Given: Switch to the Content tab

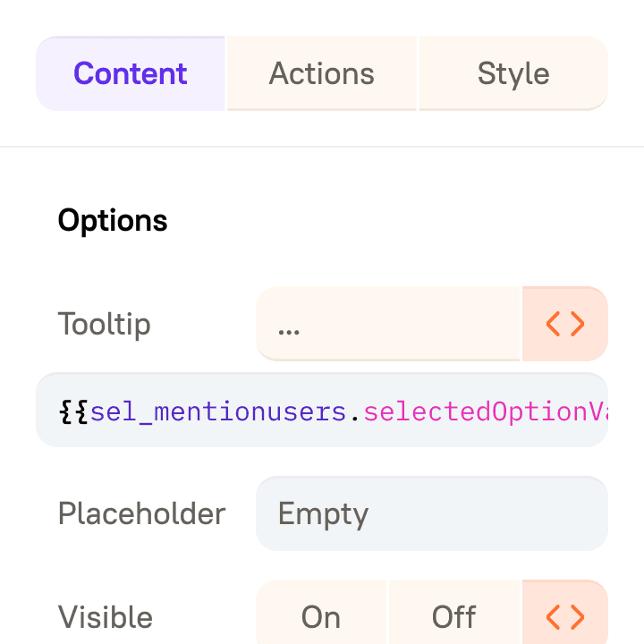Looking at the screenshot, I should pos(131,73).
